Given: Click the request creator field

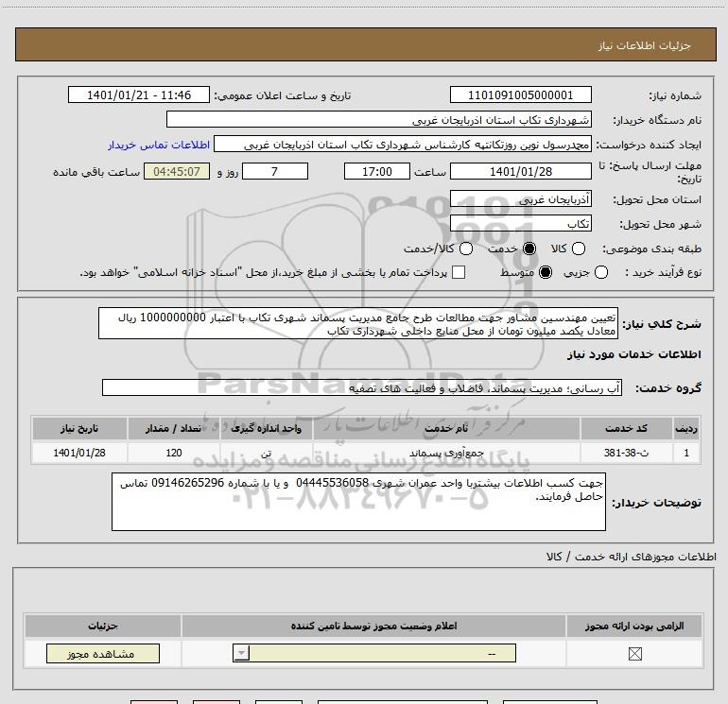Looking at the screenshot, I should coord(403,144).
